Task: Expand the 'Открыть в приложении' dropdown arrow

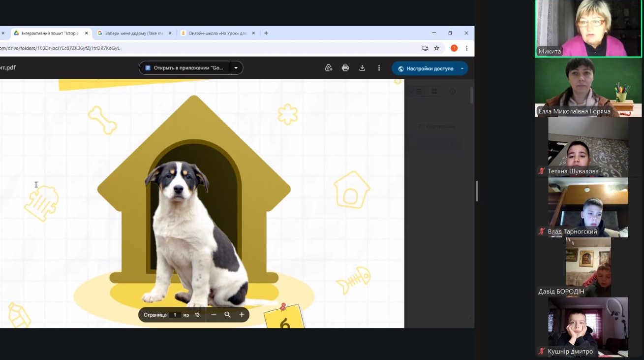Action: (236, 68)
